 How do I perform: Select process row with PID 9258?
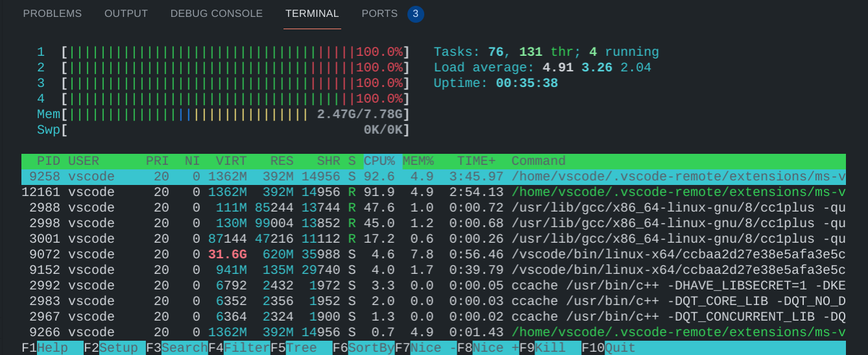[x=433, y=177]
